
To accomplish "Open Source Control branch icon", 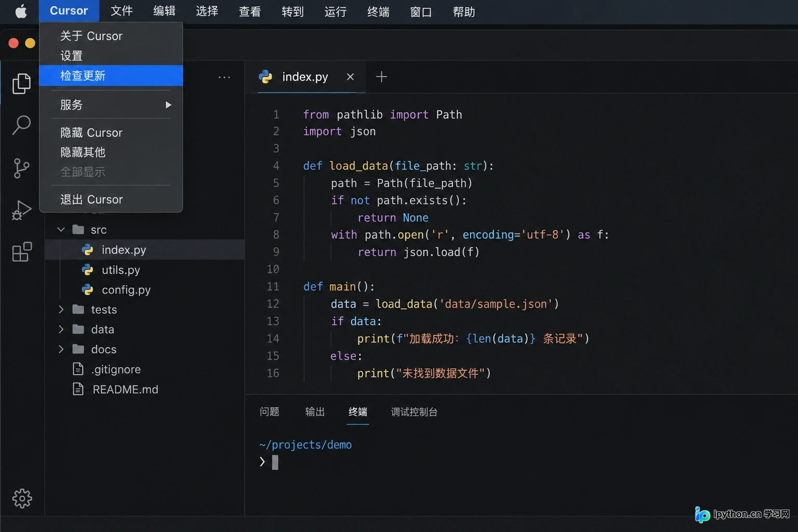I will click(21, 168).
